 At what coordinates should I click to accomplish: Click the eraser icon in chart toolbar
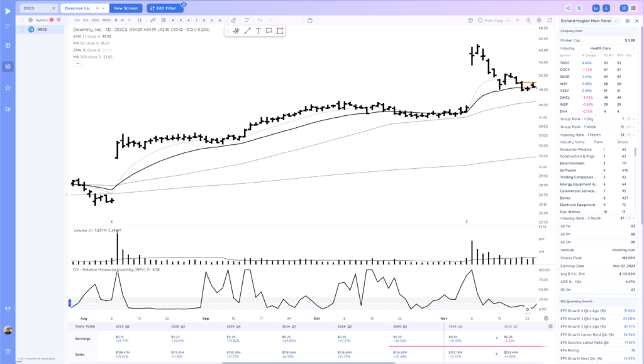pyautogui.click(x=233, y=20)
